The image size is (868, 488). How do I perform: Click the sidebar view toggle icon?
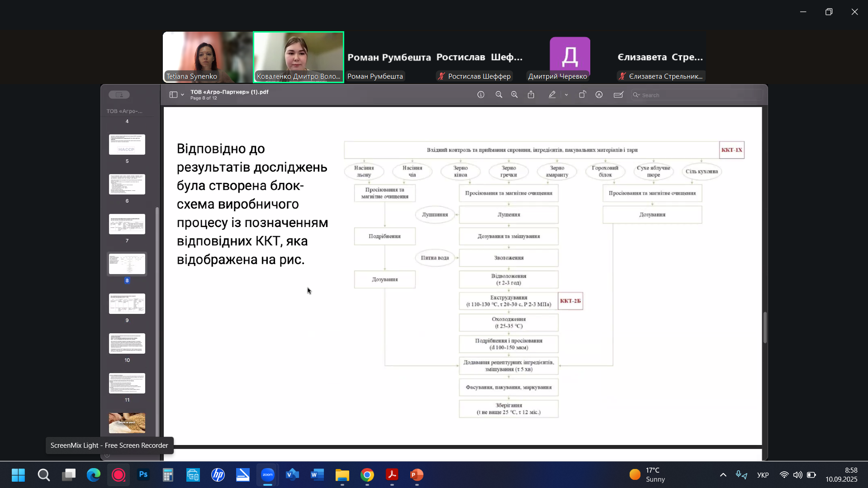[x=173, y=95]
